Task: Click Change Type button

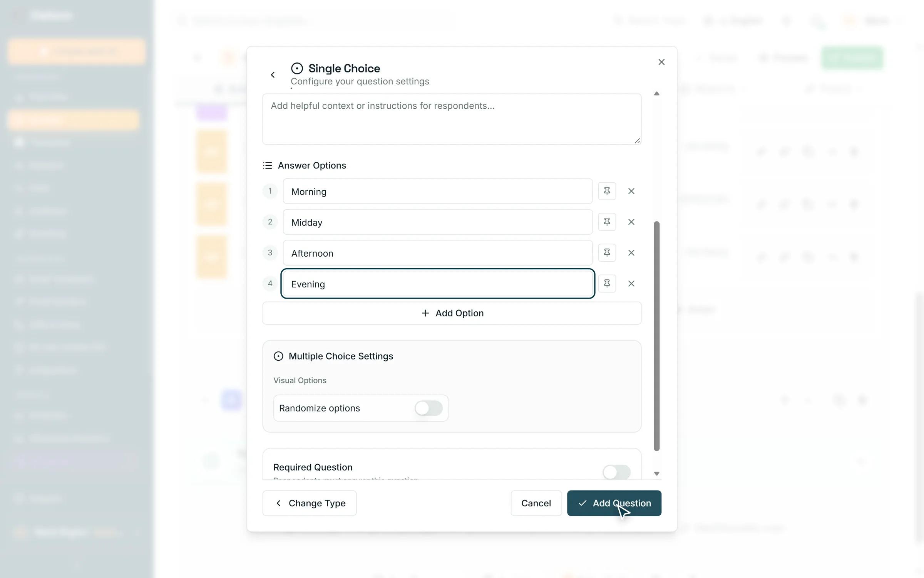Action: 310,503
